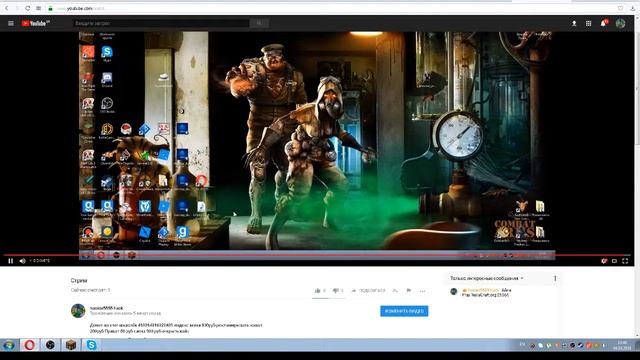Reload the page in the browser
Image resolution: width=640 pixels, height=360 pixels.
(27, 8)
